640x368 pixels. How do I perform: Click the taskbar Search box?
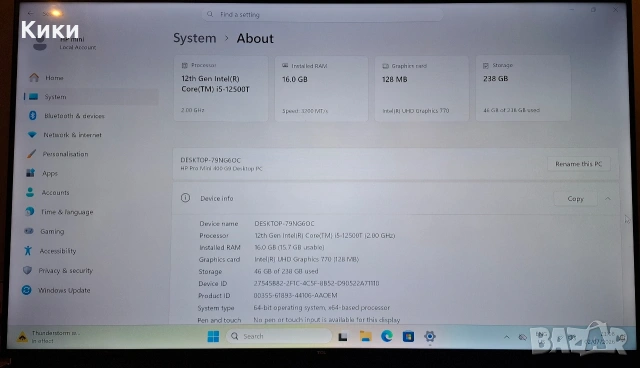coord(279,336)
